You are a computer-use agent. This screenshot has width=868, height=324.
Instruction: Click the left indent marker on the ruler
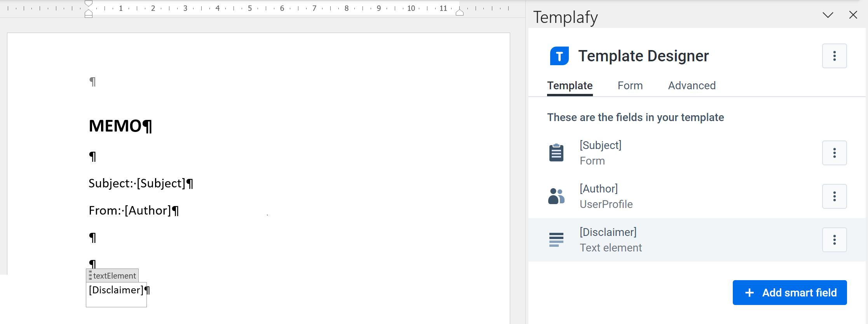(x=89, y=13)
